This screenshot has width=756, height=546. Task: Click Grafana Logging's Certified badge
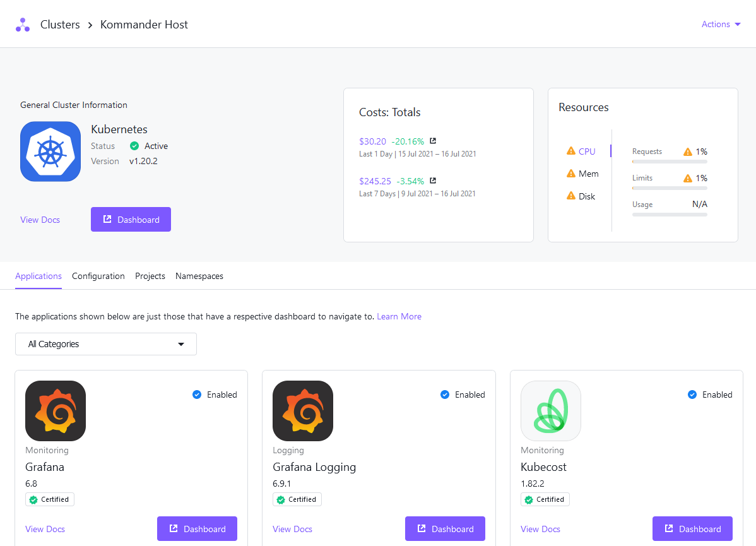[297, 499]
